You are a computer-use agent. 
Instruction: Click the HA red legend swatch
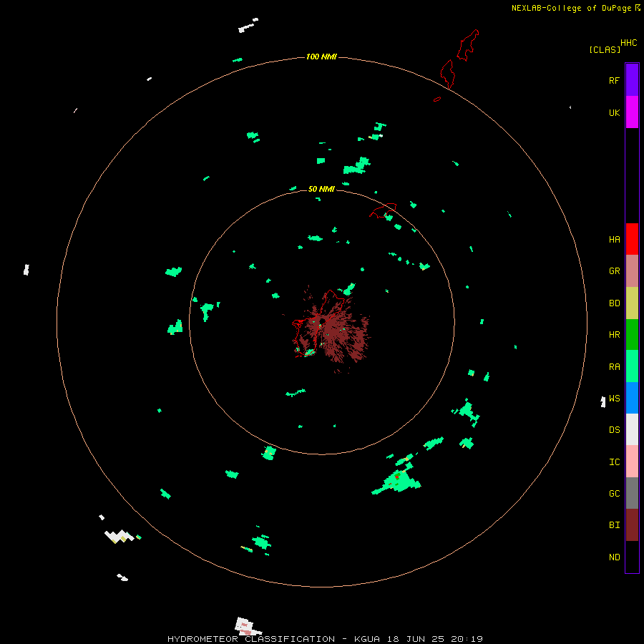coord(632,239)
